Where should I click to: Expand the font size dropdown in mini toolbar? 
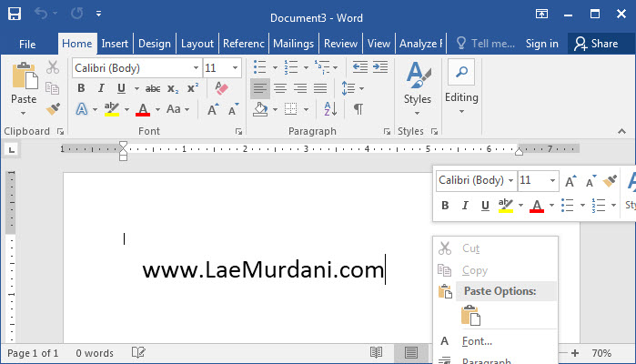coord(551,180)
